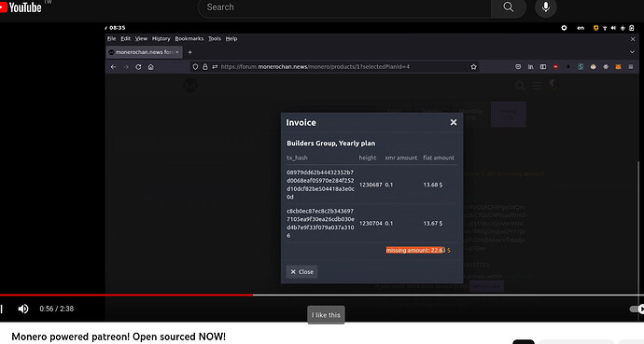Viewport: 644px width, 344px height.
Task: Click the fiat amount 13.67 $
Action: click(433, 223)
